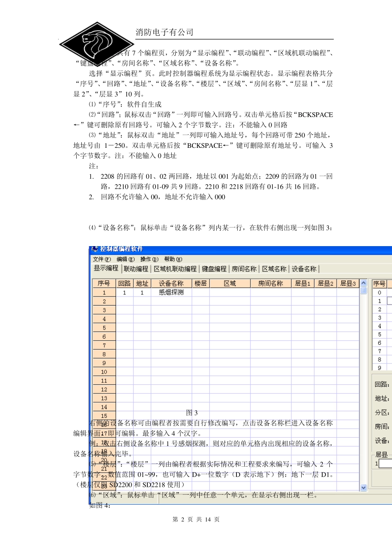This screenshot has height=555, width=392.
Task: Select the 回路 cell in row 1
Action: coord(125,292)
